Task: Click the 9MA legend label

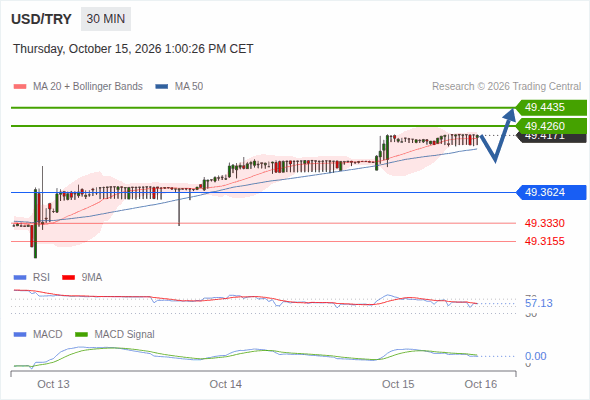Action: pos(92,278)
